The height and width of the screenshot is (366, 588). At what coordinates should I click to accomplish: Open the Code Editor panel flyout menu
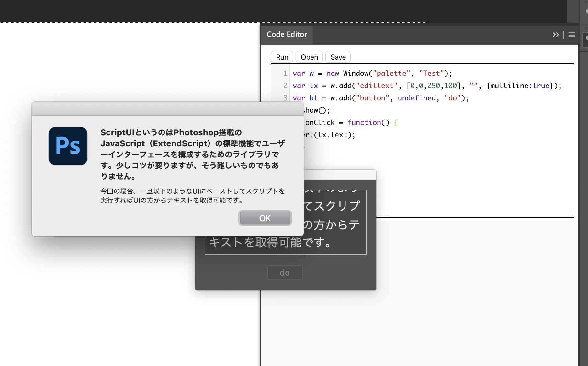[x=572, y=35]
